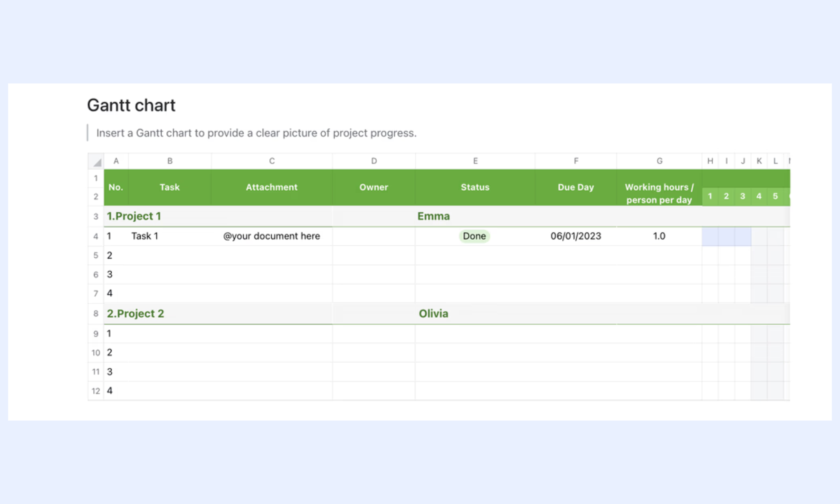The height and width of the screenshot is (504, 840).
Task: Click "@your document here" attachment cell
Action: coord(272,236)
